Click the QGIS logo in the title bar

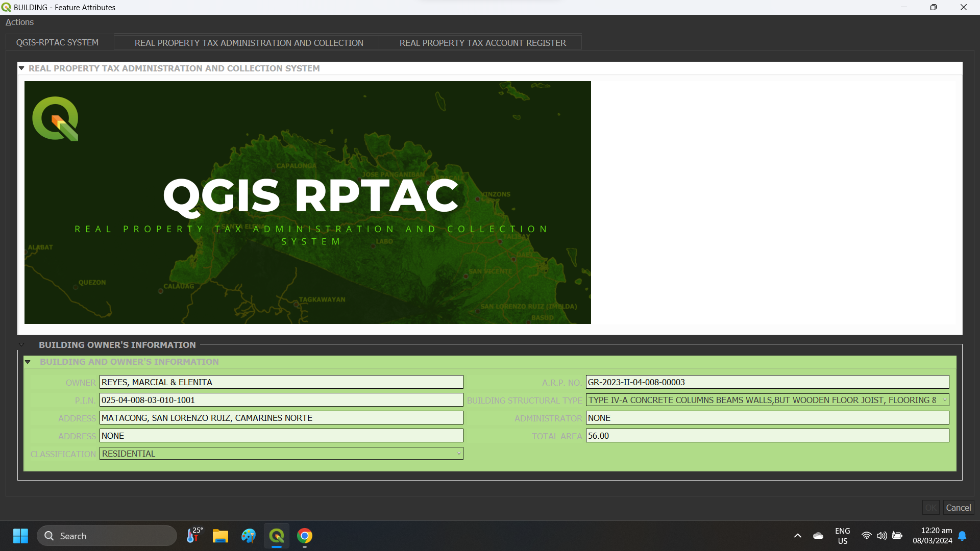point(6,7)
